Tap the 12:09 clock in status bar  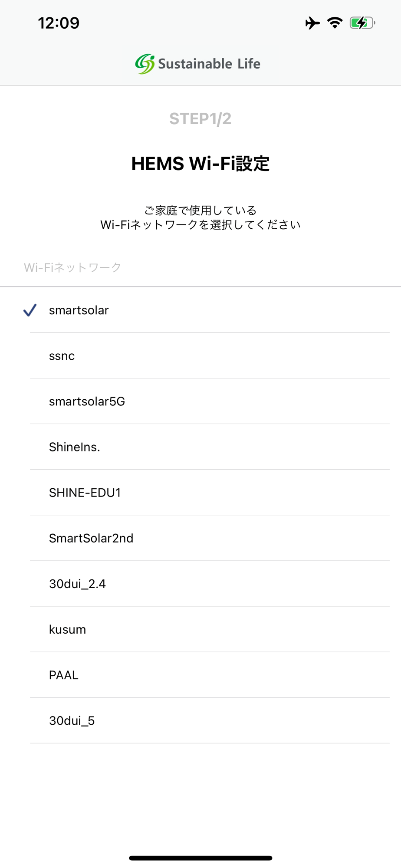tap(59, 23)
